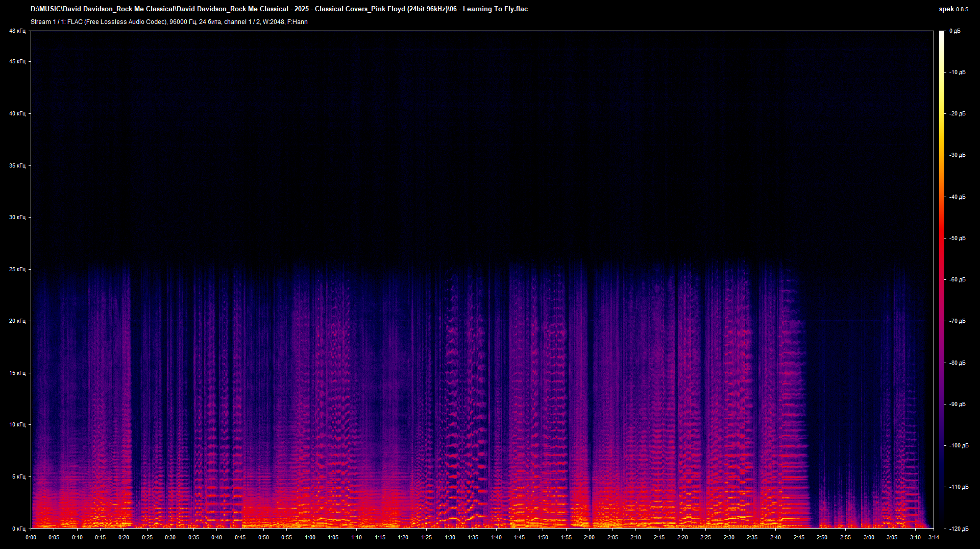This screenshot has height=549, width=980.
Task: Click the 0:05 time axis label
Action: [x=54, y=537]
